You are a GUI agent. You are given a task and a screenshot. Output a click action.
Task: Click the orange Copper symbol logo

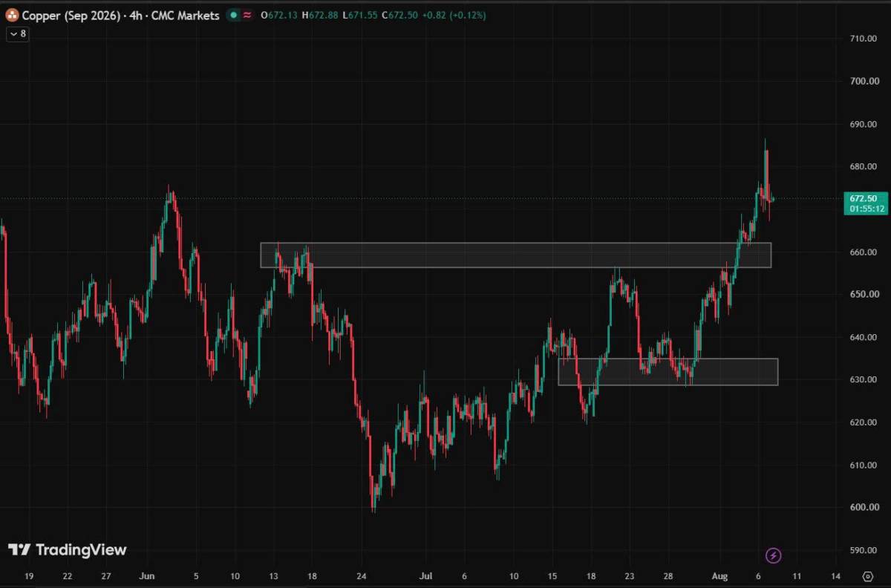13,15
